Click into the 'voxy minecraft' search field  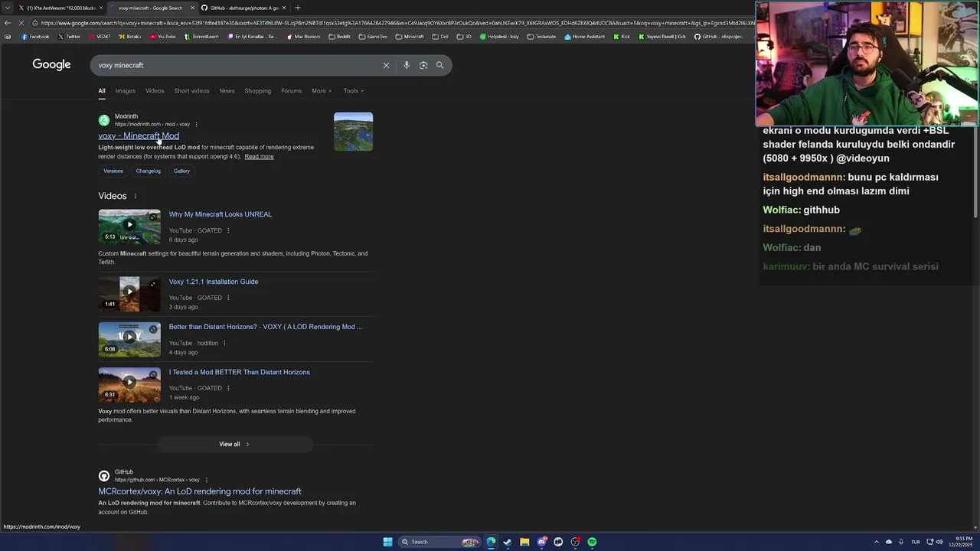coord(237,65)
